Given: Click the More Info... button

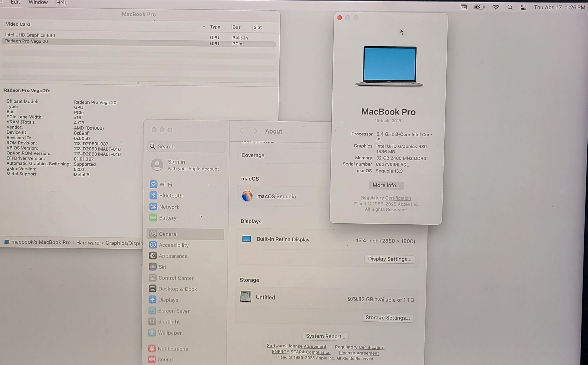Looking at the screenshot, I should 386,185.
